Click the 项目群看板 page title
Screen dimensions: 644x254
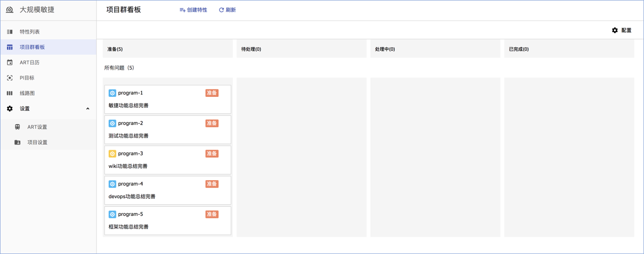pyautogui.click(x=124, y=10)
